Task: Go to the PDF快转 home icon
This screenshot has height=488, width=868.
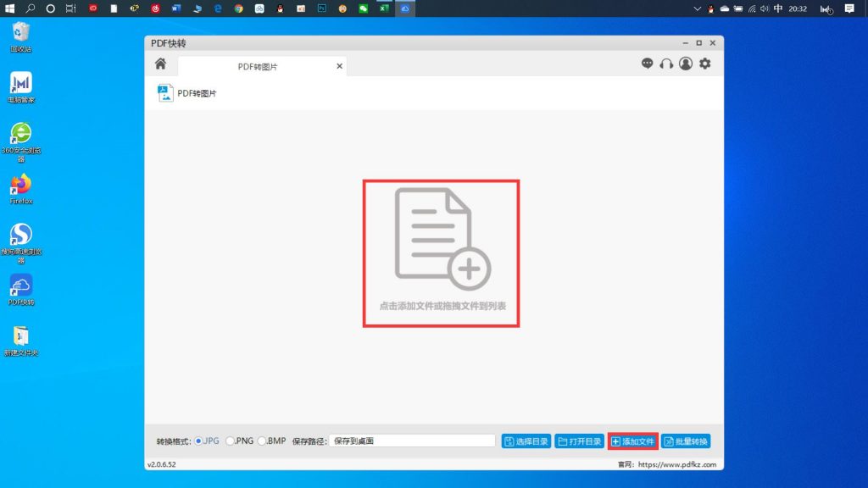Action: click(160, 64)
